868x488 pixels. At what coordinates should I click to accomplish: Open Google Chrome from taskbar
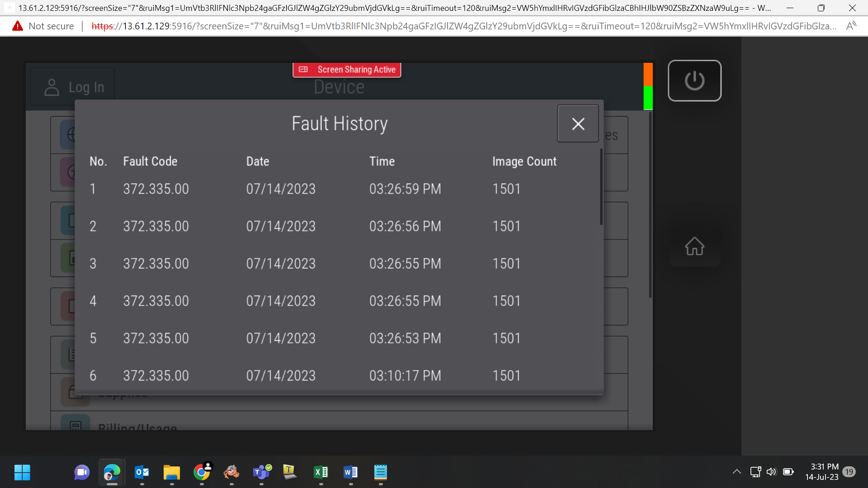[202, 473]
